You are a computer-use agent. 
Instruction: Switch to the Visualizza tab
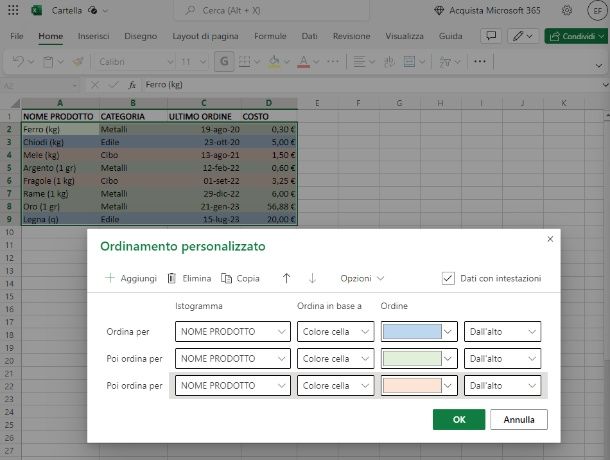(404, 36)
